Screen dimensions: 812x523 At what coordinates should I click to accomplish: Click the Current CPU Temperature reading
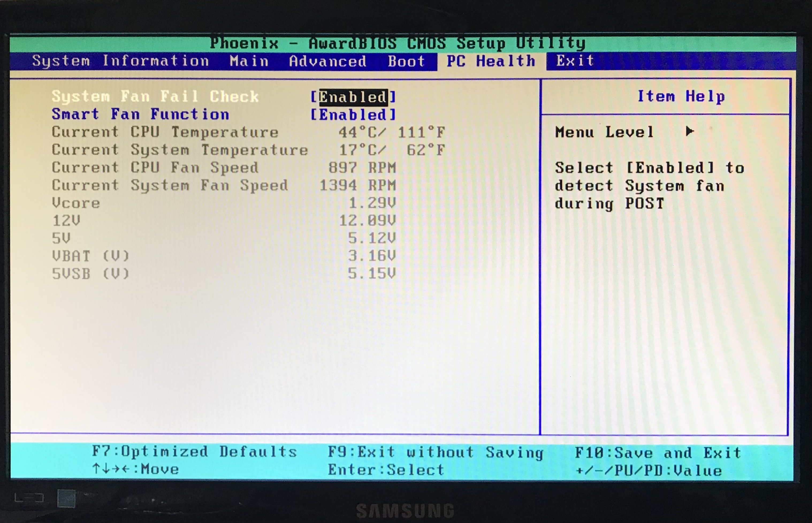391,132
